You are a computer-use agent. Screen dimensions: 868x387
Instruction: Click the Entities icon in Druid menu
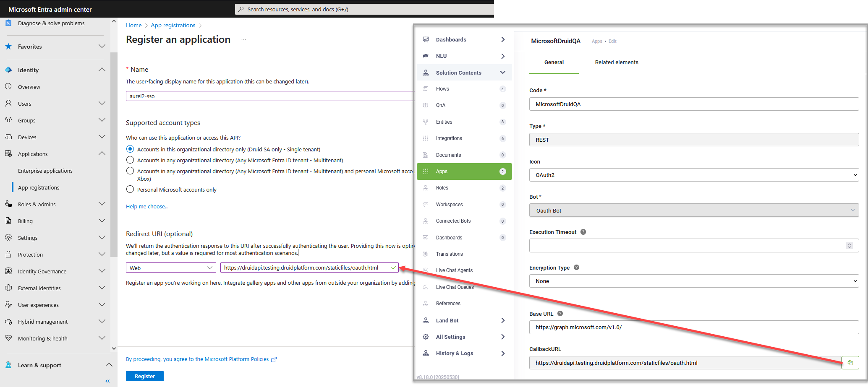point(426,122)
